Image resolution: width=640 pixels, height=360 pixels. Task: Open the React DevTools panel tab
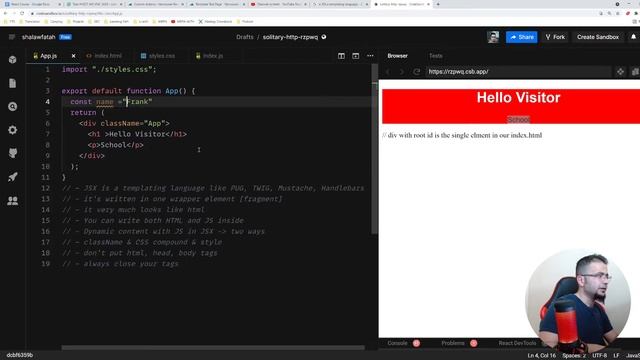point(517,343)
